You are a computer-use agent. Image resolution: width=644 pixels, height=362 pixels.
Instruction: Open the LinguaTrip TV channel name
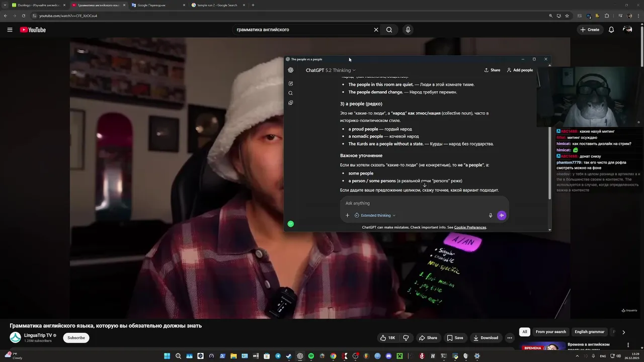[x=38, y=335]
